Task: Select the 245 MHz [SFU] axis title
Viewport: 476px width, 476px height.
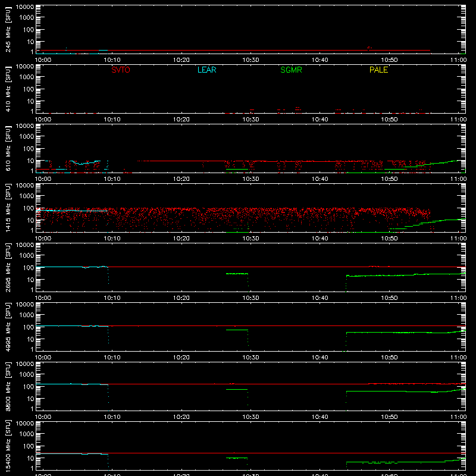Action: click(8, 31)
